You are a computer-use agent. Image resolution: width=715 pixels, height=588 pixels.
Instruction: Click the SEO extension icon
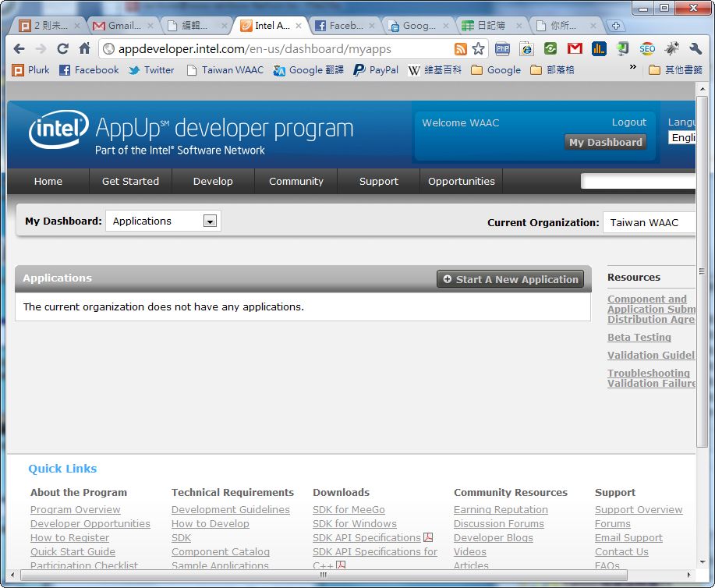point(647,49)
